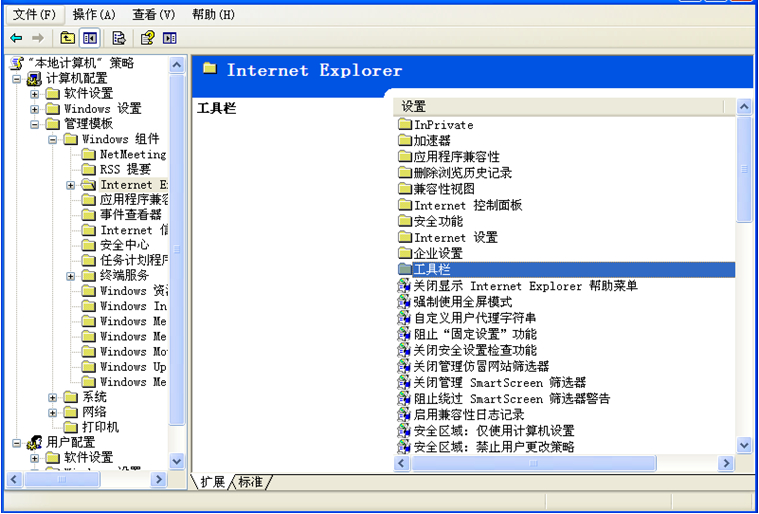Screen dimensions: 759x514
Task: Toggle the Show/Hide Console Tree icon
Action: click(90, 38)
